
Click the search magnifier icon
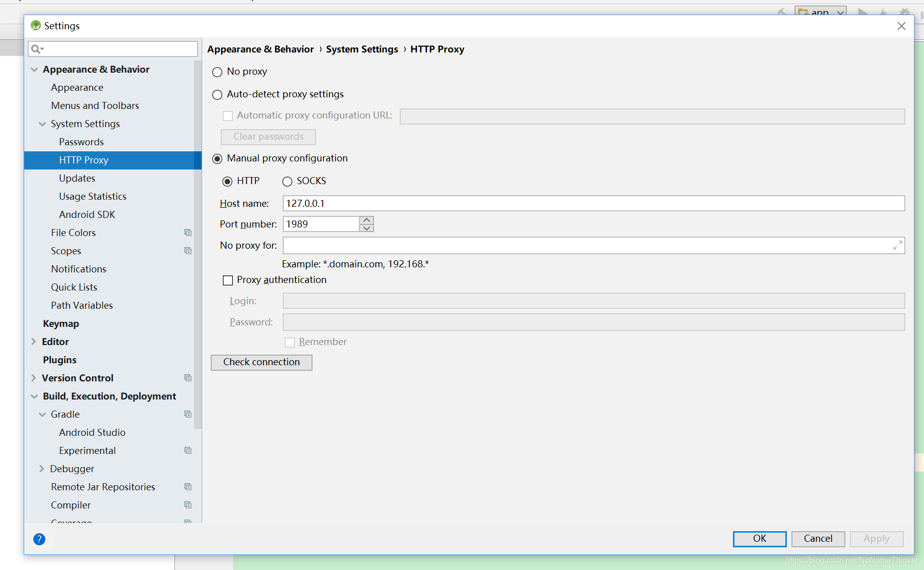tap(37, 49)
